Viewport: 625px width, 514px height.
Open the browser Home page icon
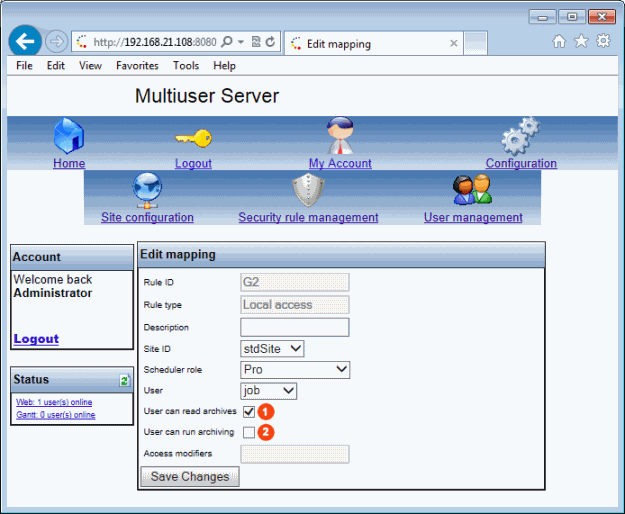click(x=559, y=41)
